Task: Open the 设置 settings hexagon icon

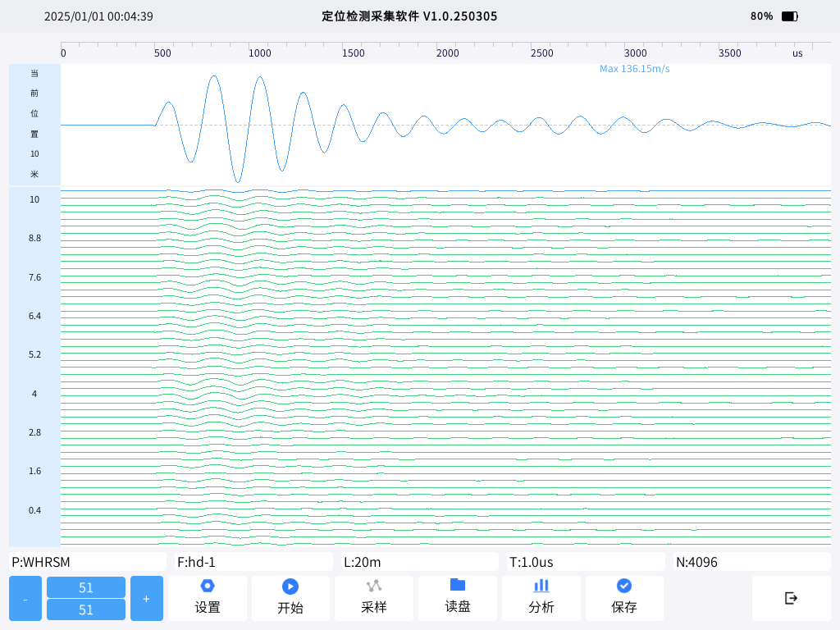Action: [208, 586]
